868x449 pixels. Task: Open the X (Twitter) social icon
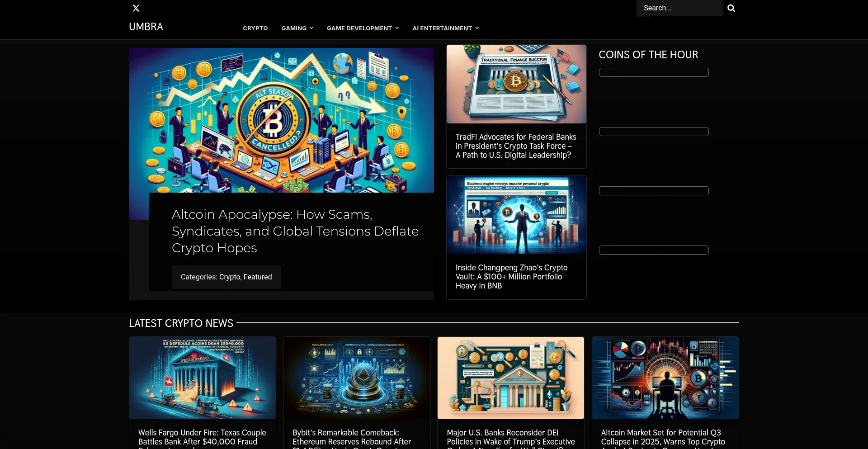tap(136, 8)
